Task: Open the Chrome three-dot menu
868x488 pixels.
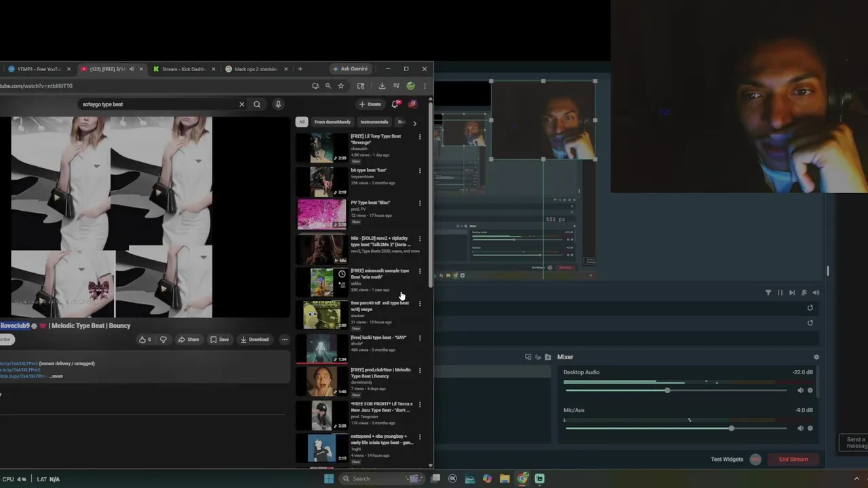Action: (425, 86)
